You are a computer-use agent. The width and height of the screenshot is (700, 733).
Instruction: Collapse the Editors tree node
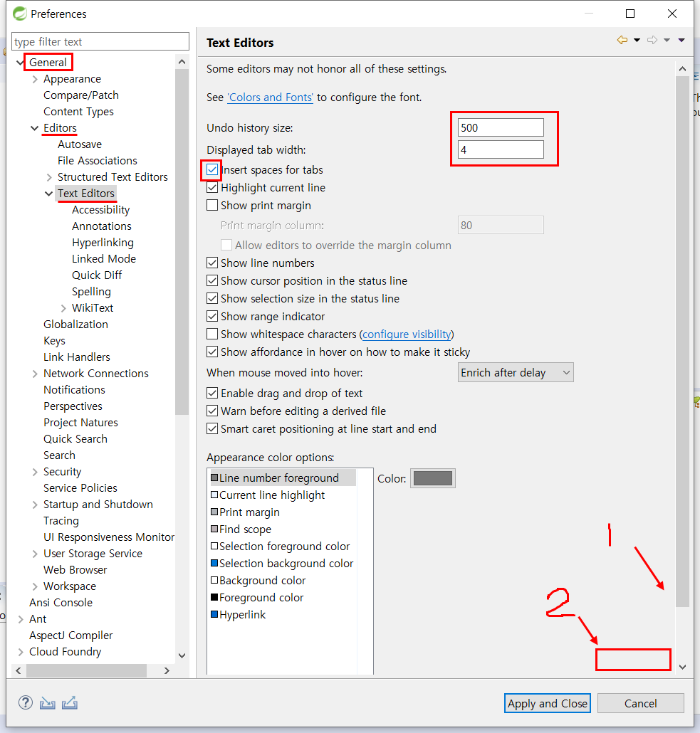tap(34, 128)
